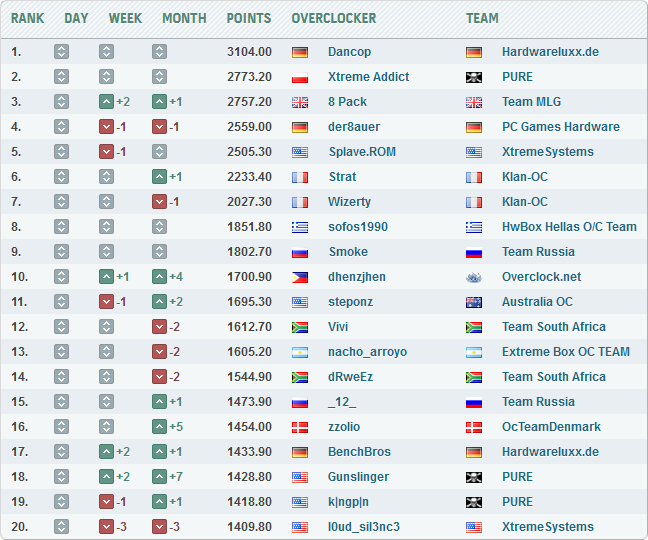The height and width of the screenshot is (540, 648).
Task: Open the Team MLG team page
Action: 531,102
